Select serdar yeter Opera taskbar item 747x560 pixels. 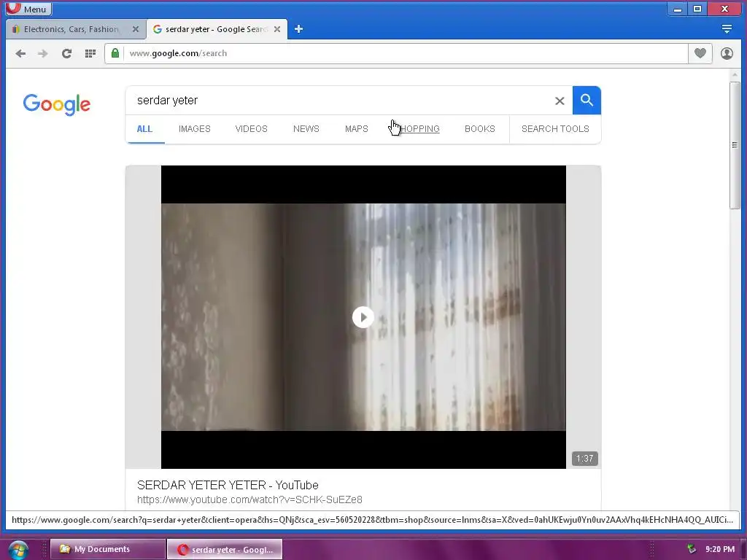[225, 550]
